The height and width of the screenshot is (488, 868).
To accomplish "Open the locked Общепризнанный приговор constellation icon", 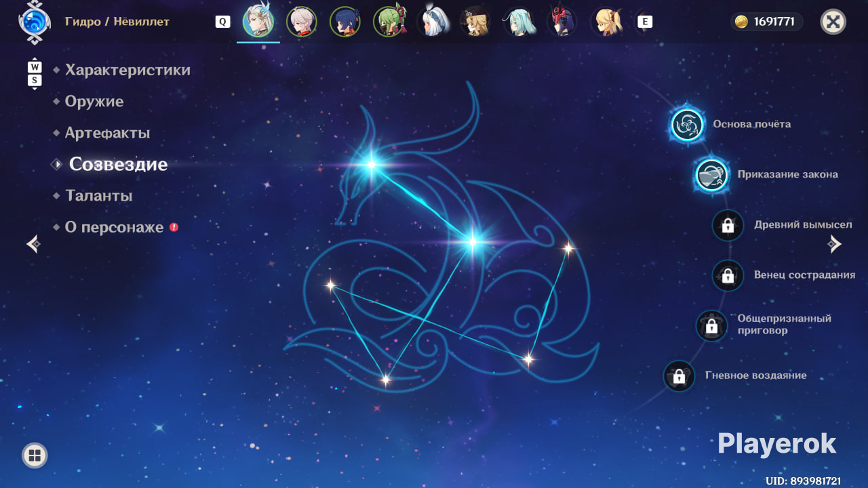I will (711, 325).
